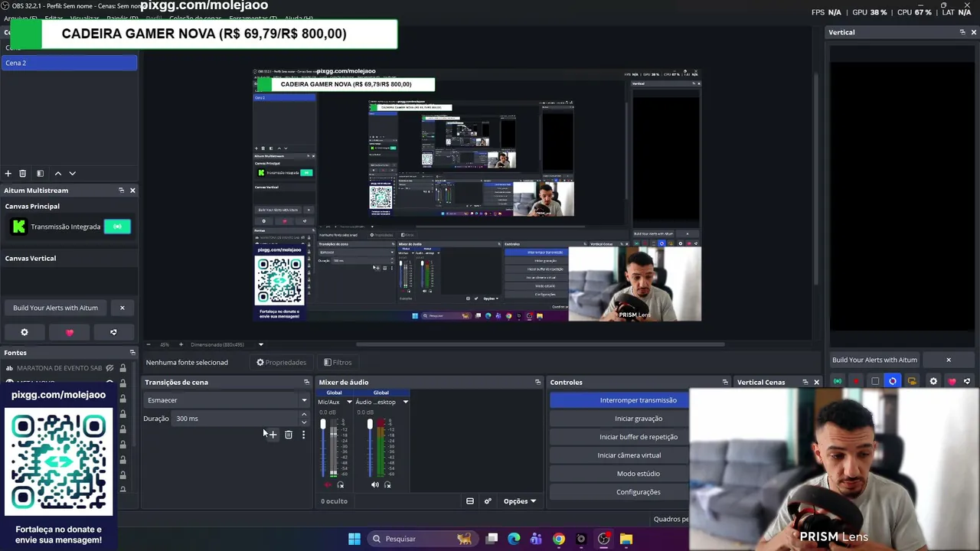
Task: Open the mixer Opções dropdown
Action: tap(520, 501)
